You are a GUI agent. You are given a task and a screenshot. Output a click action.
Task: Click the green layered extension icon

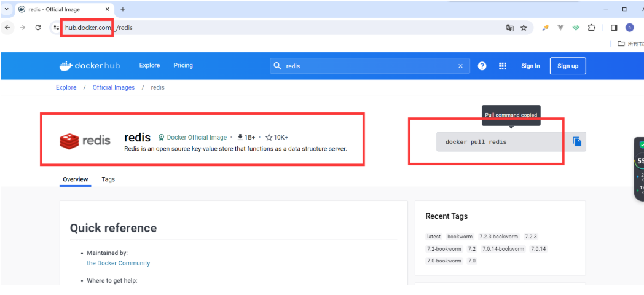[576, 28]
